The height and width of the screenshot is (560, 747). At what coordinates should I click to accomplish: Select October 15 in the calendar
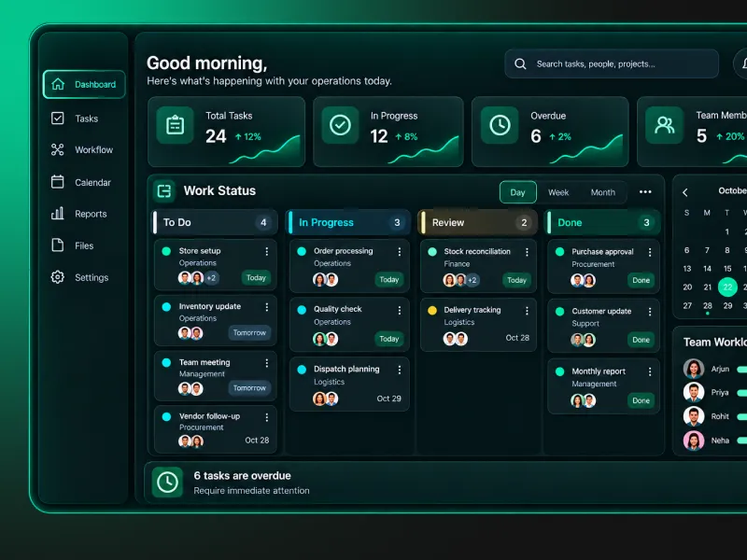(727, 269)
